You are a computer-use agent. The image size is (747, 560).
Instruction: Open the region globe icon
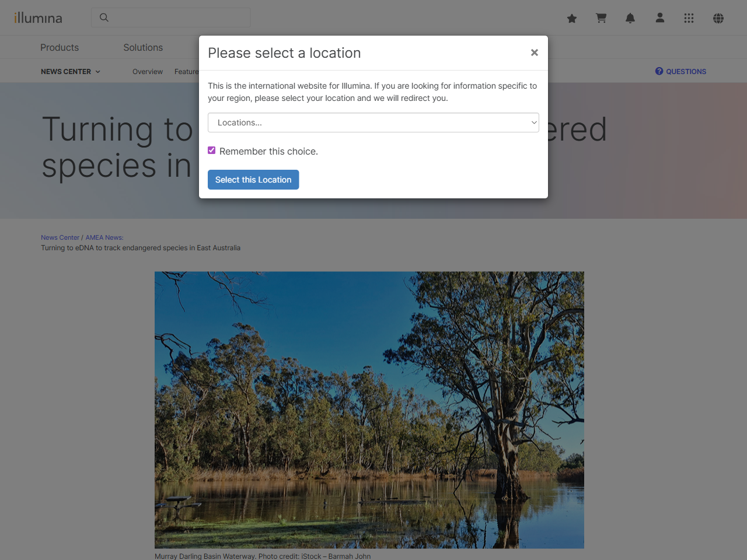tap(718, 18)
